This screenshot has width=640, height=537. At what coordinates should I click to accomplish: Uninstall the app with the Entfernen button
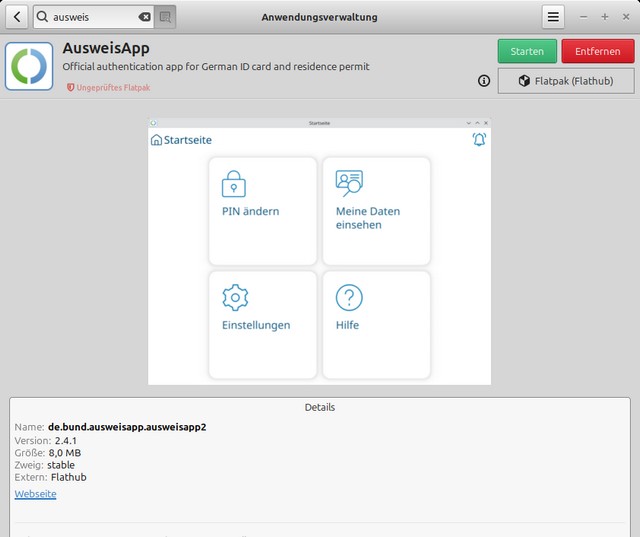tap(598, 51)
